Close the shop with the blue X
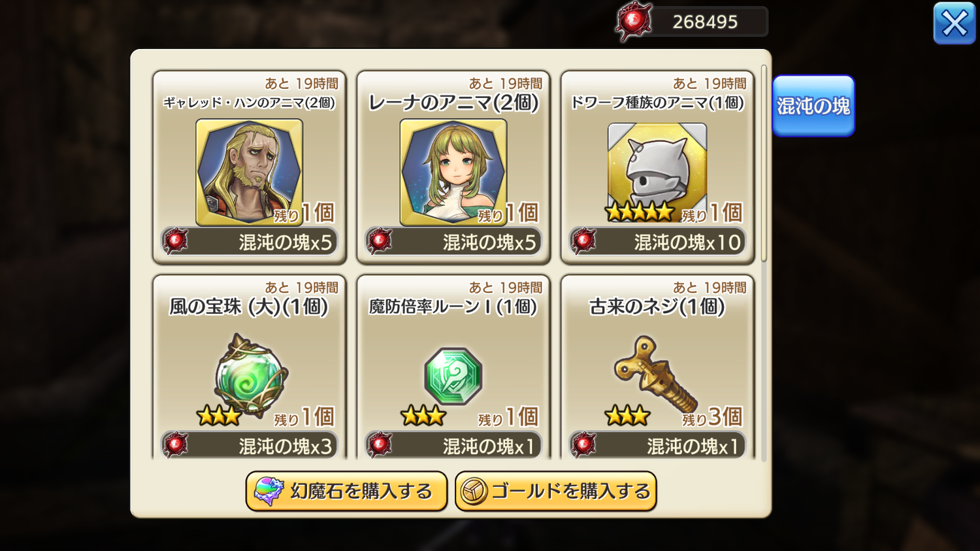The width and height of the screenshot is (980, 551). click(955, 24)
